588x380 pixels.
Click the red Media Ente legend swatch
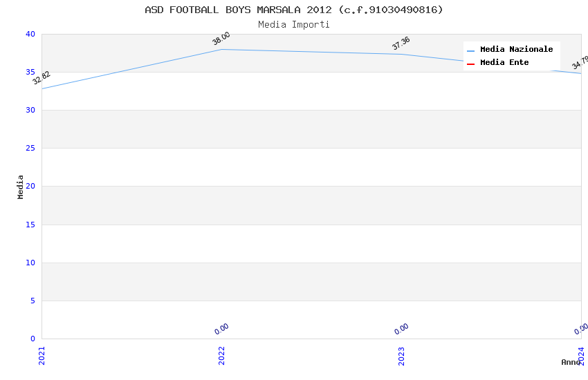pyautogui.click(x=471, y=64)
